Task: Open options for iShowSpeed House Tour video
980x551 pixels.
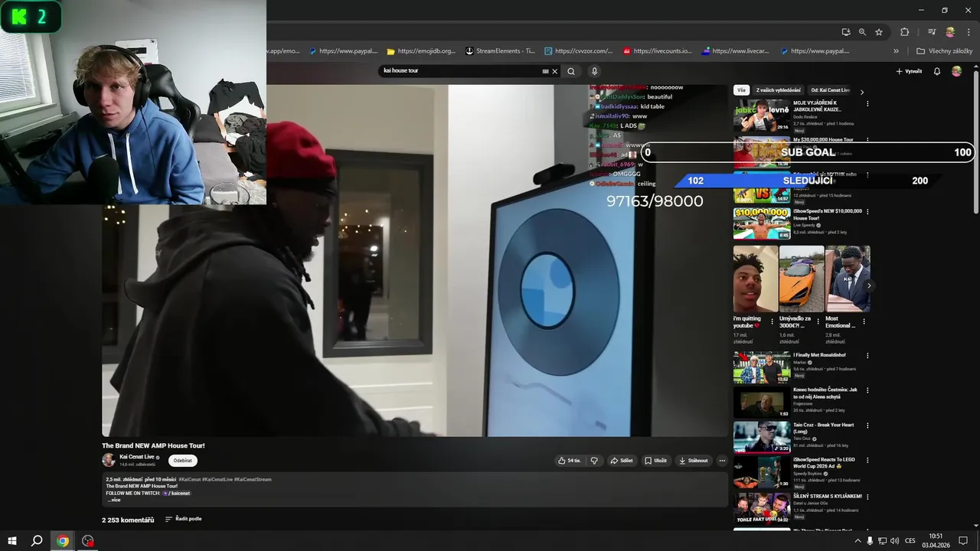Action: click(x=867, y=212)
